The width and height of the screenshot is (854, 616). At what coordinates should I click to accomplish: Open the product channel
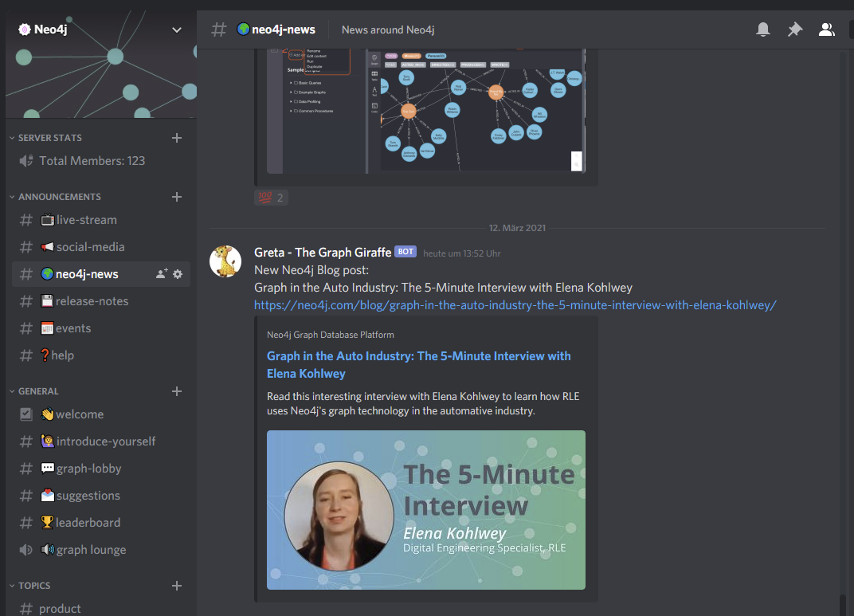[101, 608]
